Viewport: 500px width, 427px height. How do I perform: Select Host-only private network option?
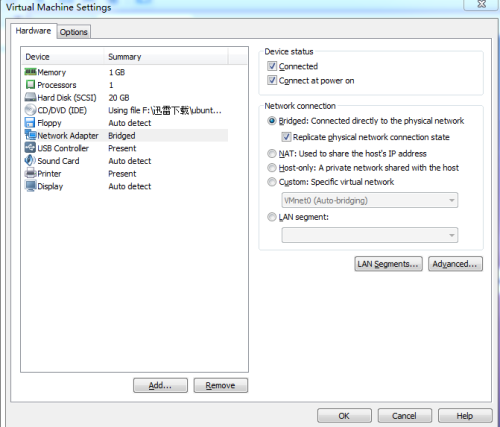coord(272,167)
